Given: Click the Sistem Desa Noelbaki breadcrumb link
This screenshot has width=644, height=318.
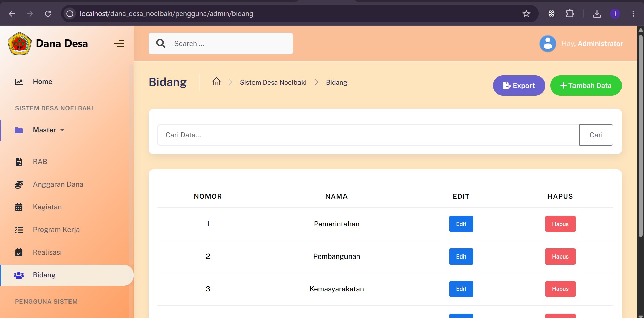Looking at the screenshot, I should coord(273,82).
